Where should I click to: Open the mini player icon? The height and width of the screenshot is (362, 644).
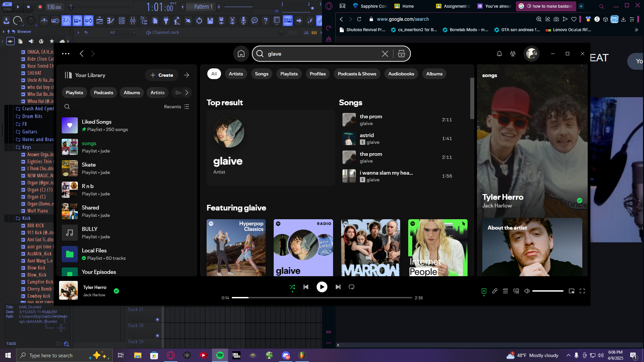[x=572, y=291]
